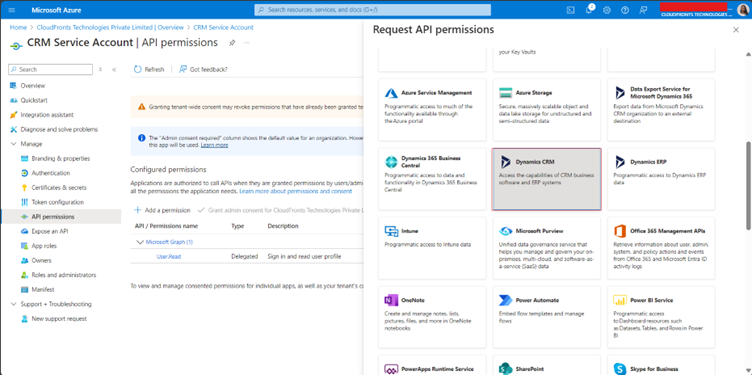Pin the CRM Service Account blade
Screen dimensions: 752x375
click(x=232, y=43)
